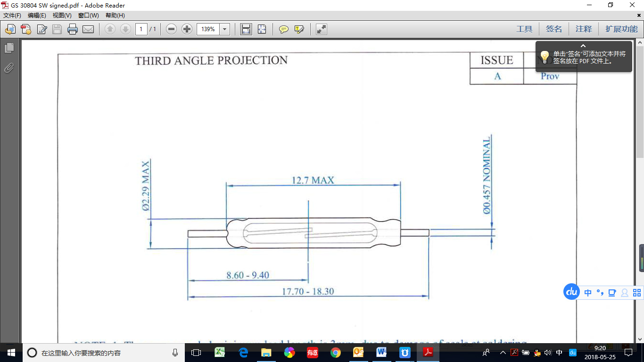The height and width of the screenshot is (362, 644).
Task: Switch to read mode with diagonal arrows icon
Action: (x=322, y=29)
